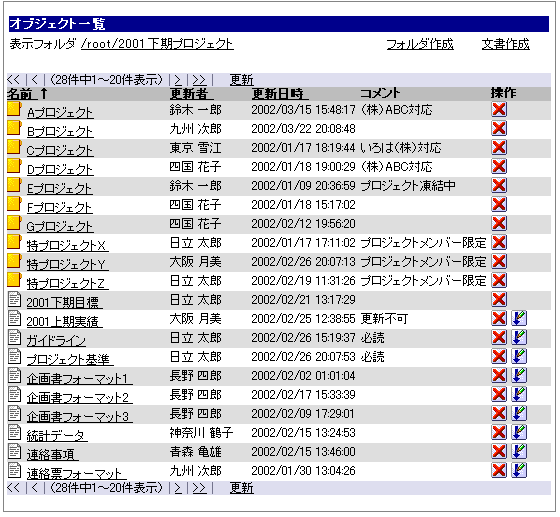Click edit icon for 統計データ
Image resolution: width=560 pixels, height=517 pixels.
point(519,432)
